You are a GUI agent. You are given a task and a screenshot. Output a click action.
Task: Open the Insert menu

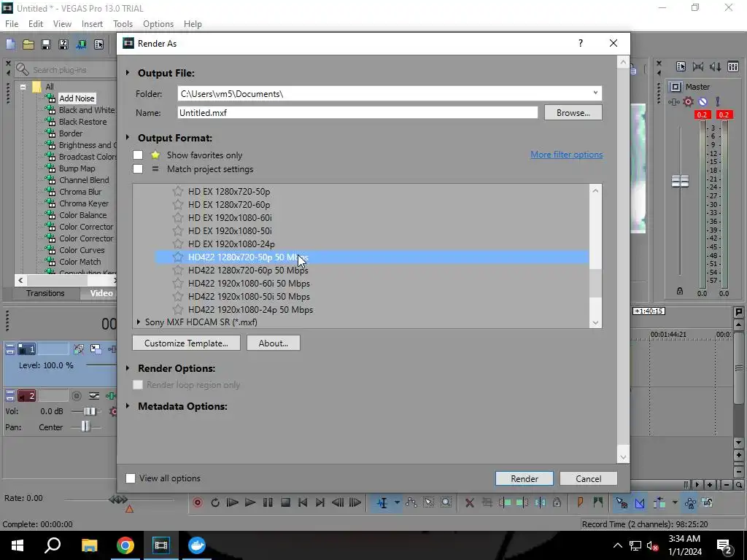point(92,24)
